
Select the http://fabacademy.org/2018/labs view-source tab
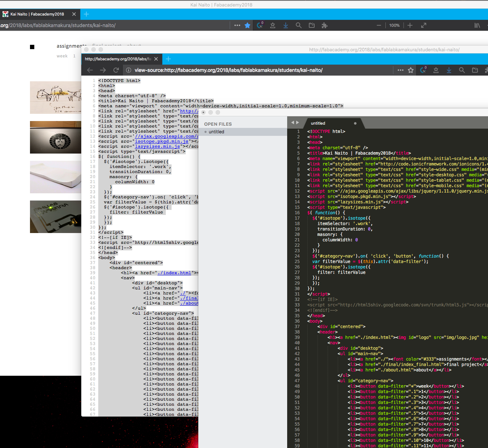[x=118, y=59]
